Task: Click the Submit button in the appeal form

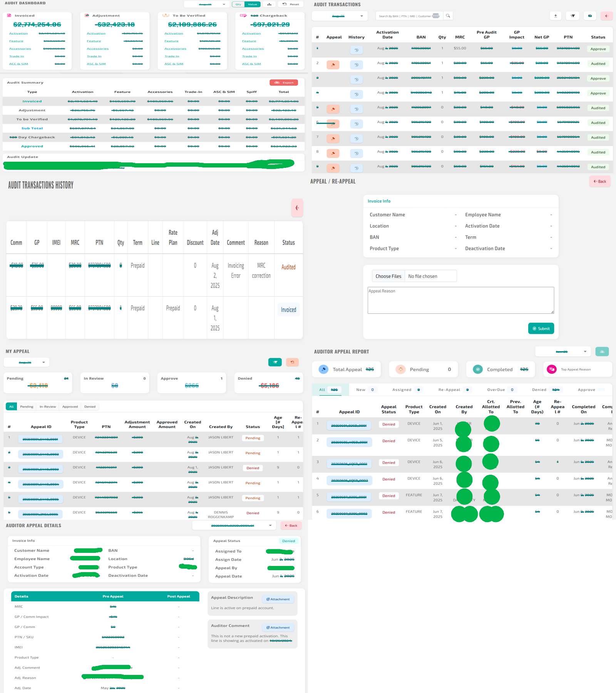Action: (541, 328)
